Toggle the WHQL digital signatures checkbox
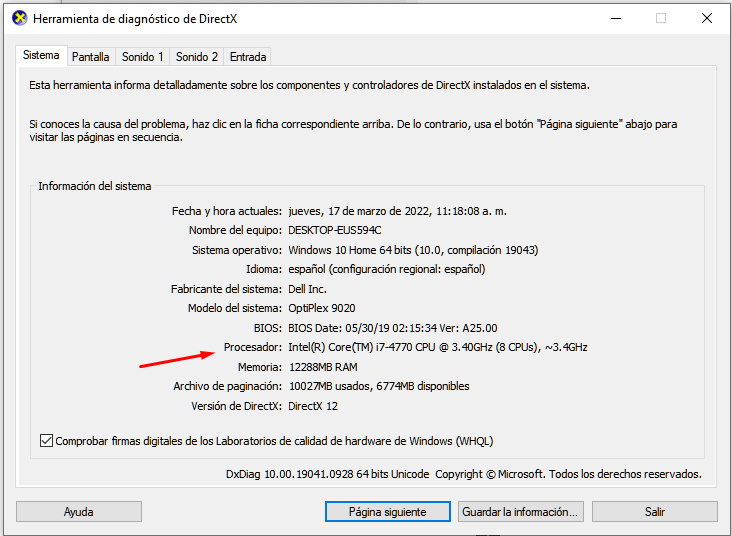This screenshot has height=536, width=732. [x=46, y=441]
